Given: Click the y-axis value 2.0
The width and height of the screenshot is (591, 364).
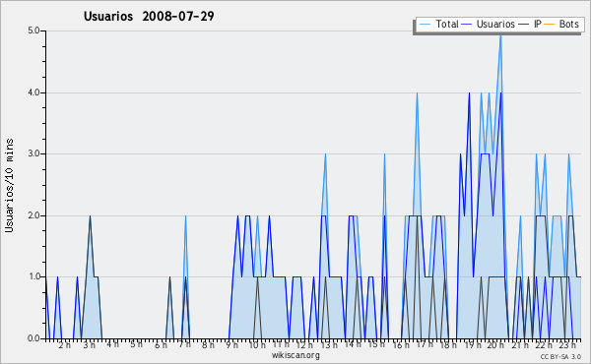Looking at the screenshot, I should point(33,215).
